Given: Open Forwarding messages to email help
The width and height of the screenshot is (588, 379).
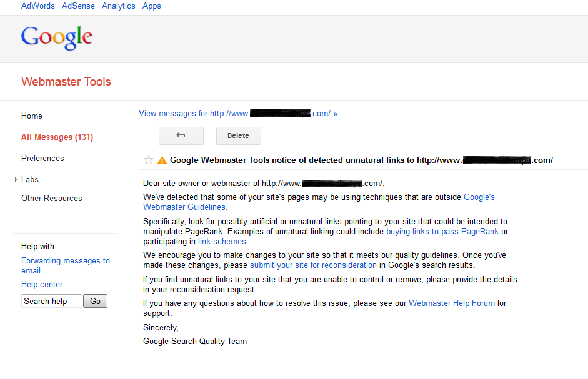Looking at the screenshot, I should coord(66,265).
